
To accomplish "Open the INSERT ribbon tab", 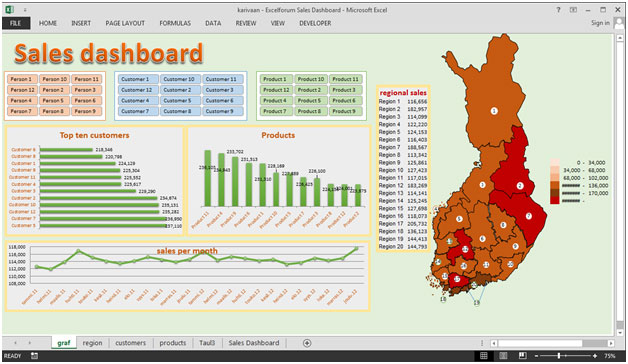I will 81,23.
